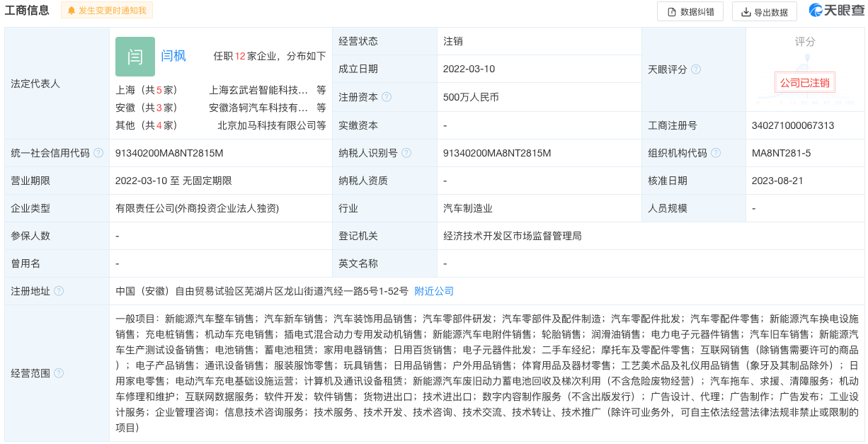Screen dimensions: 868x444
Task: Click help icon next to 经营范围
Action: pyautogui.click(x=59, y=373)
